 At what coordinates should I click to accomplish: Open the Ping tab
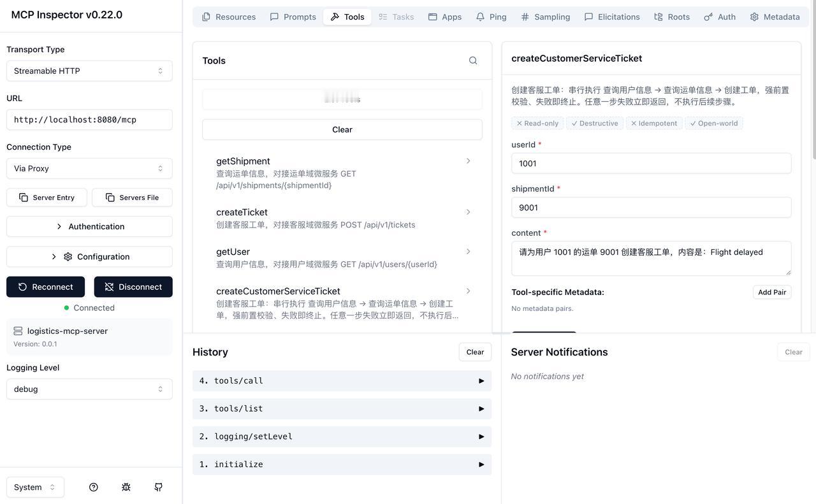pos(491,17)
